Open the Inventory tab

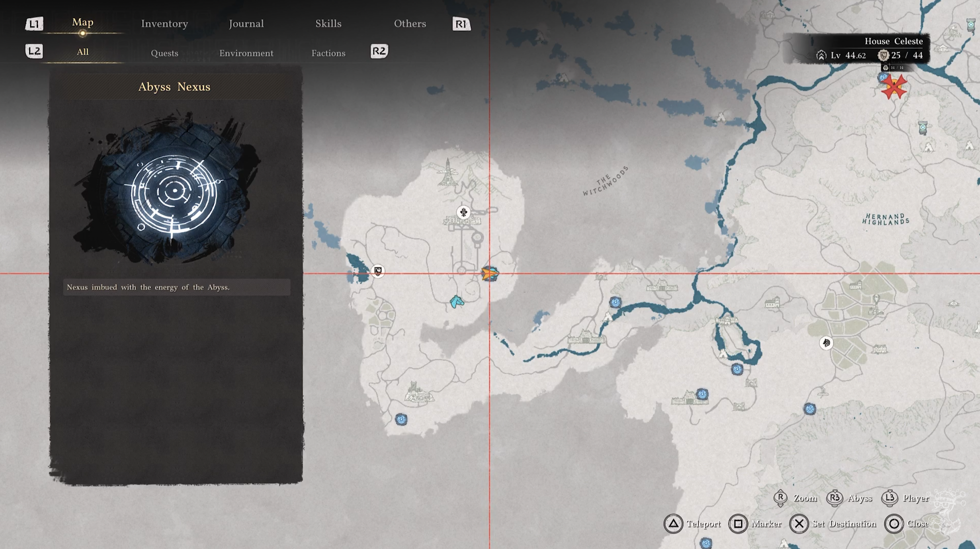coord(164,23)
